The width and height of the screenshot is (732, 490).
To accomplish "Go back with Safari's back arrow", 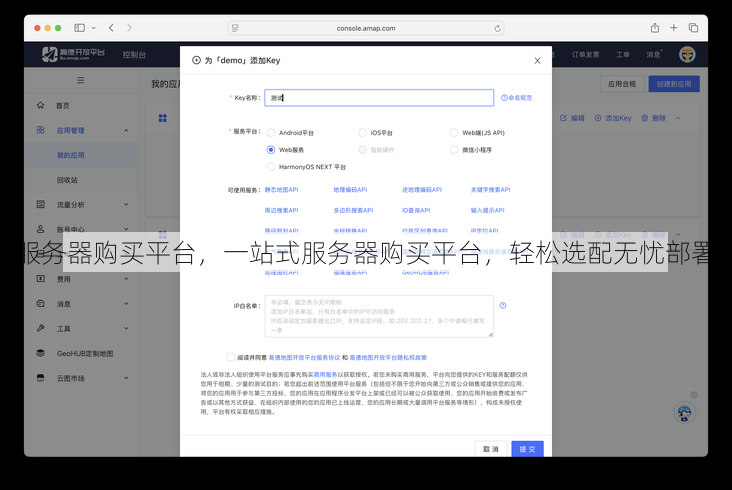I will click(111, 28).
